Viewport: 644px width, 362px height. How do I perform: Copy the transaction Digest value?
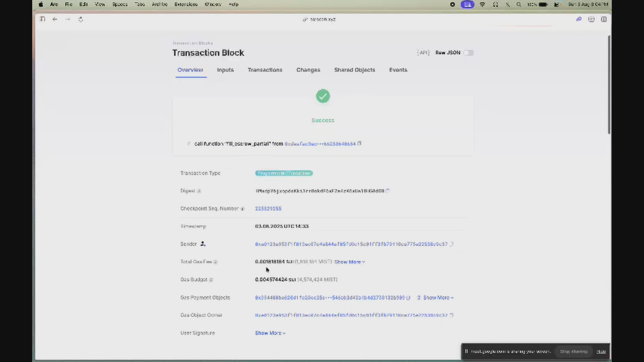pyautogui.click(x=388, y=191)
